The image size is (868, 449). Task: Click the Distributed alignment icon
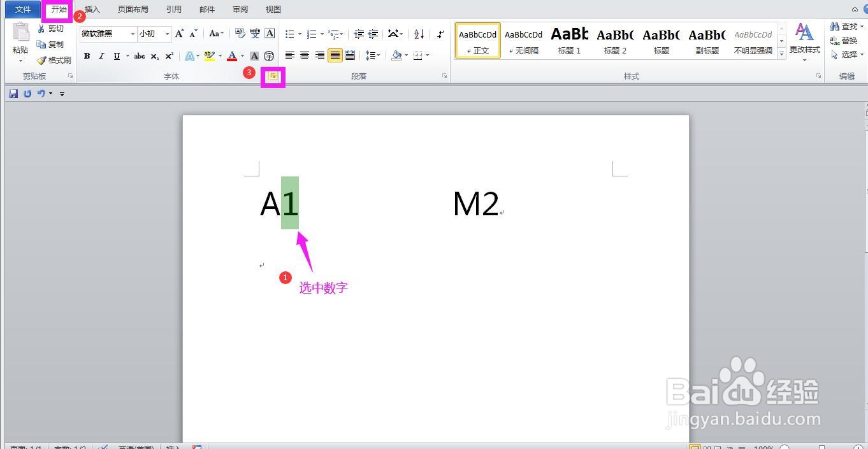[350, 55]
